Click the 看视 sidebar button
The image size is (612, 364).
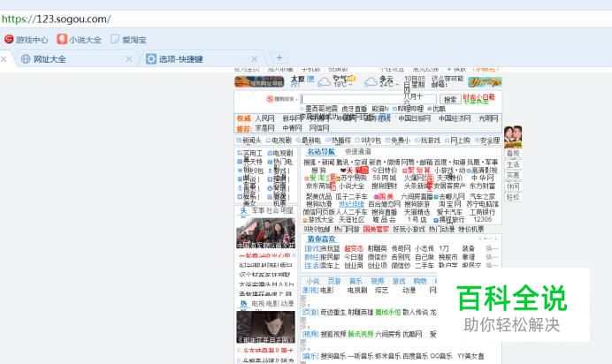[x=513, y=154]
